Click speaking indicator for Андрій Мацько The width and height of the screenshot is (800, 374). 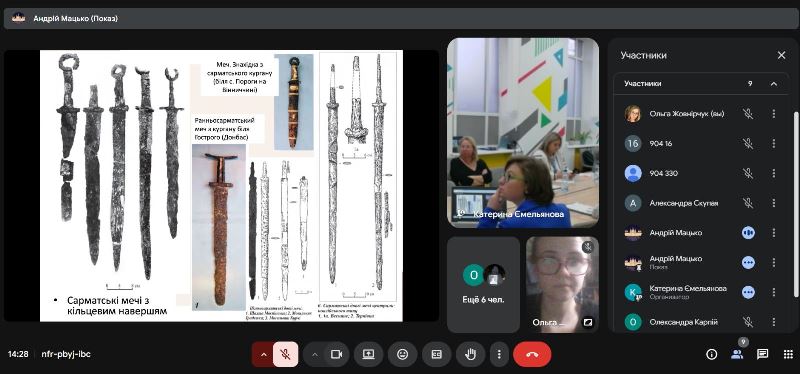pos(748,233)
